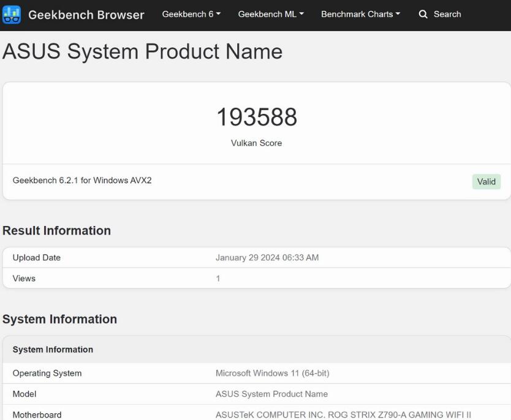
Task: Click the Model value ASUS System Product Name
Action: 271,394
